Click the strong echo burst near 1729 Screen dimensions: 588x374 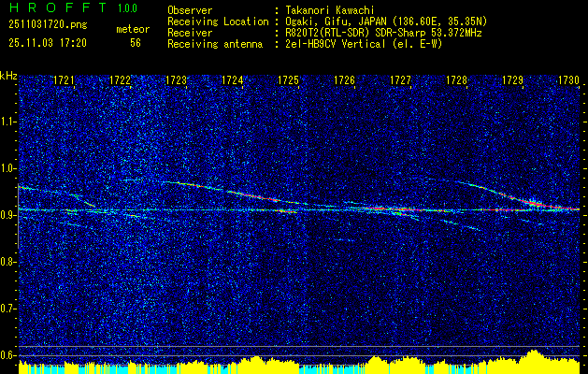click(535, 203)
